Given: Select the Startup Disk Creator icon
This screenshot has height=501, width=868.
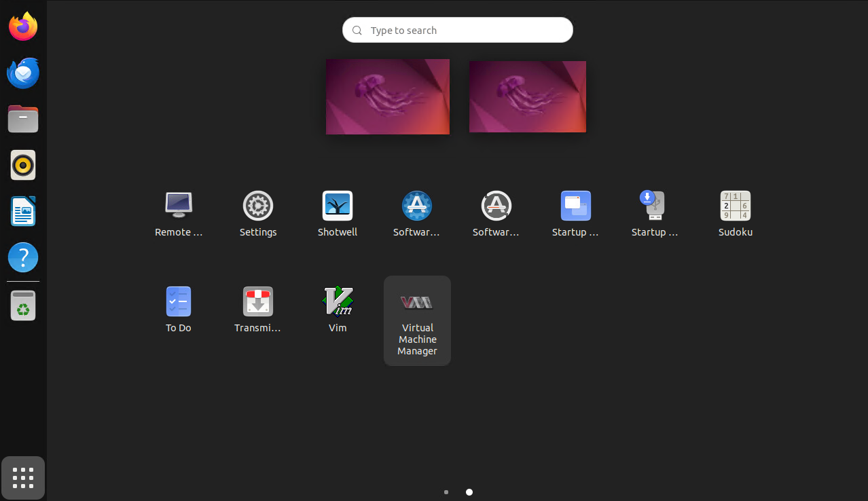Looking at the screenshot, I should point(654,205).
